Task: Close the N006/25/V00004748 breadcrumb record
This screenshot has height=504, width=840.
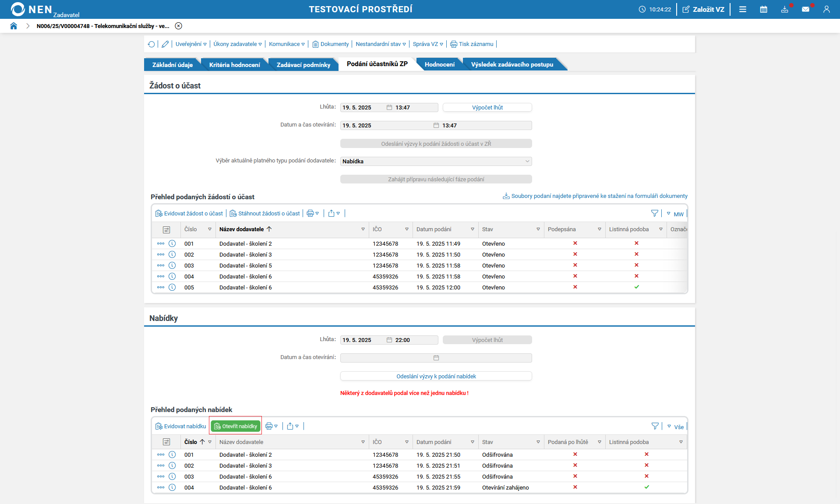Action: point(178,26)
